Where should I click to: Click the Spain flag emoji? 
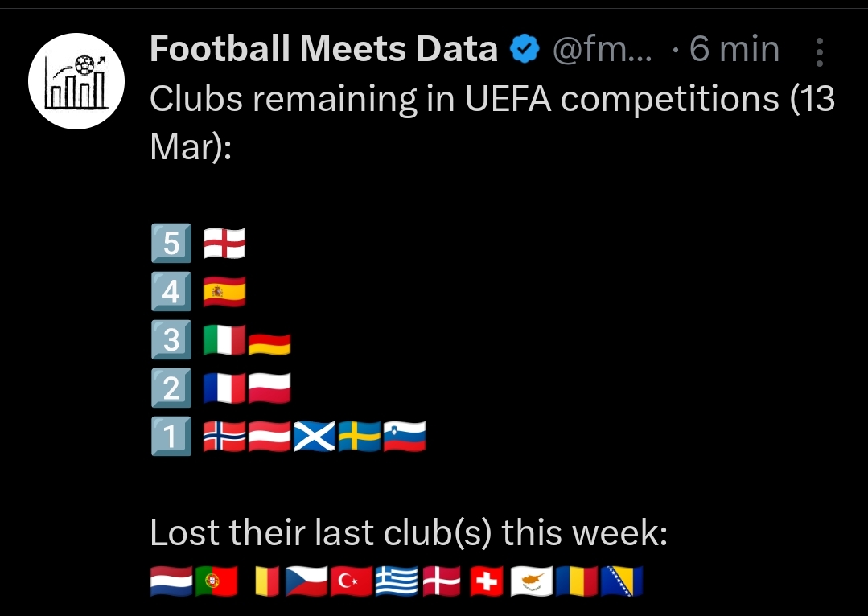tap(224, 292)
